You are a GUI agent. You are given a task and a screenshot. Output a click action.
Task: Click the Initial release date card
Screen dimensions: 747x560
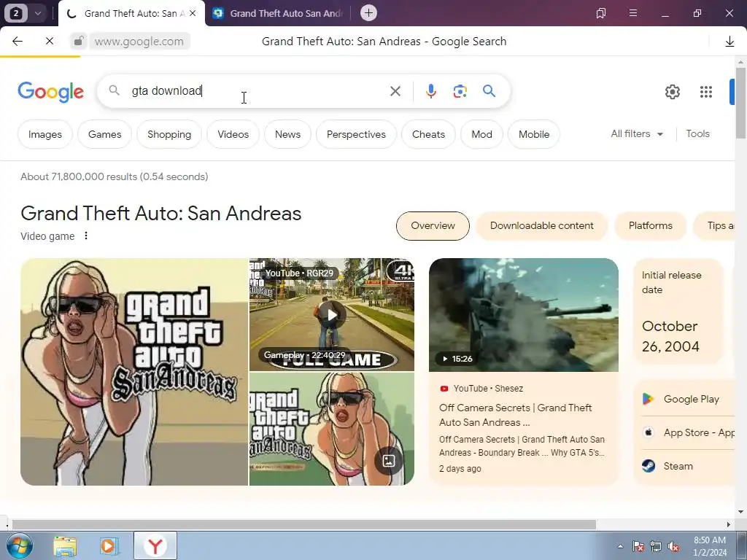[678, 312]
